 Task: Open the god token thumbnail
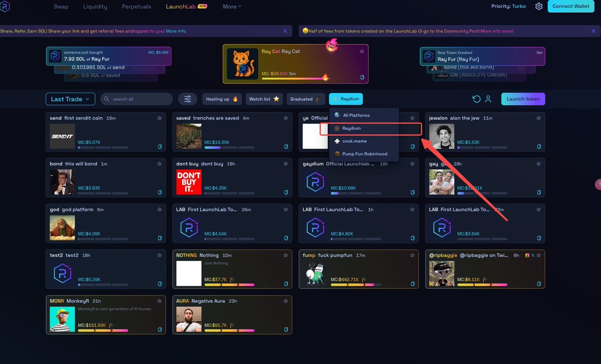(x=62, y=227)
